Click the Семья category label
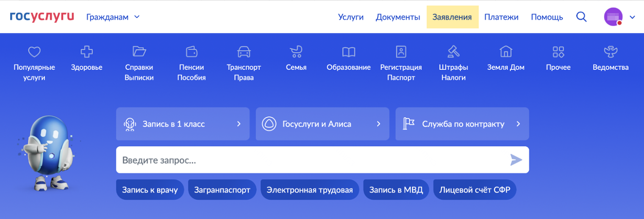 296,67
